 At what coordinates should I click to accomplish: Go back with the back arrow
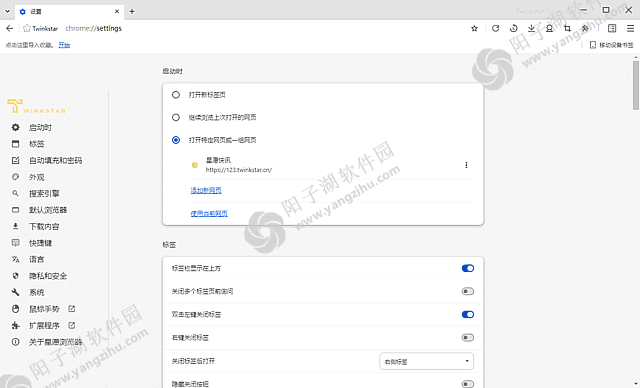coord(10,28)
